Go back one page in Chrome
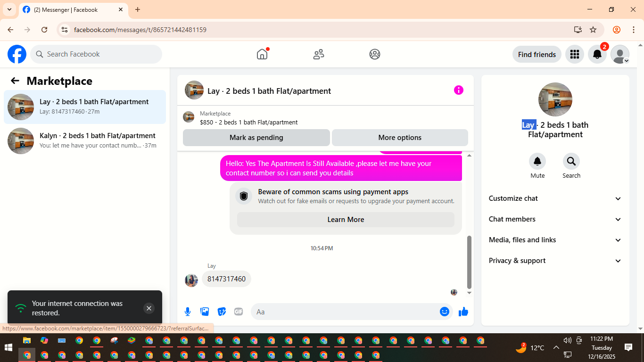644x362 pixels. [10, 30]
